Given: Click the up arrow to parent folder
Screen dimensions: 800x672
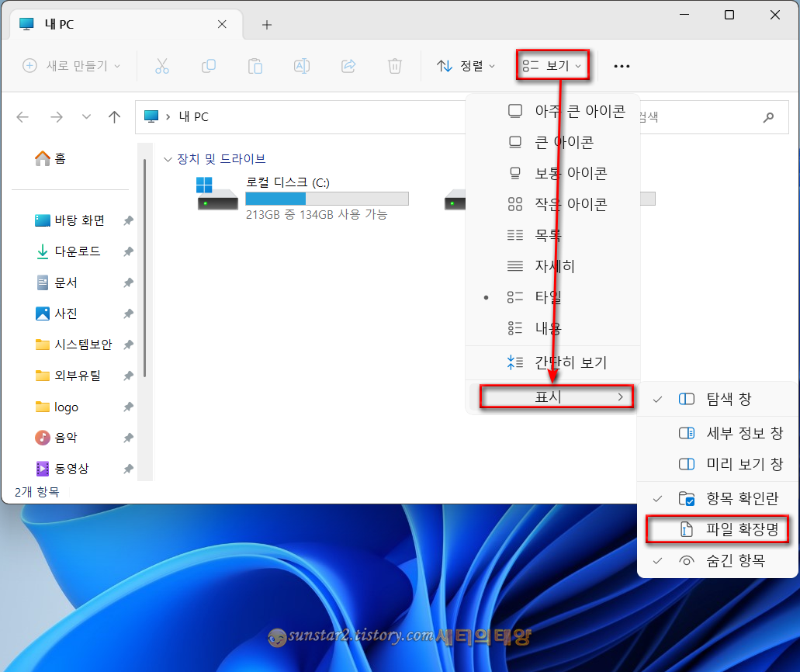Looking at the screenshot, I should point(114,116).
